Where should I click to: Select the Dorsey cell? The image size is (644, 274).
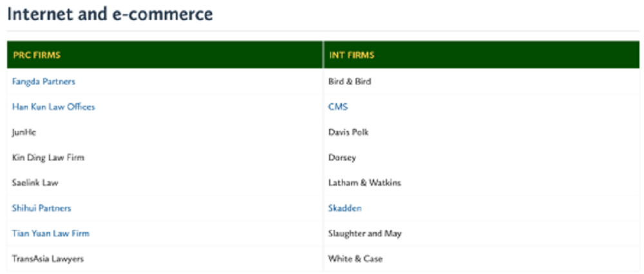pyautogui.click(x=482, y=157)
